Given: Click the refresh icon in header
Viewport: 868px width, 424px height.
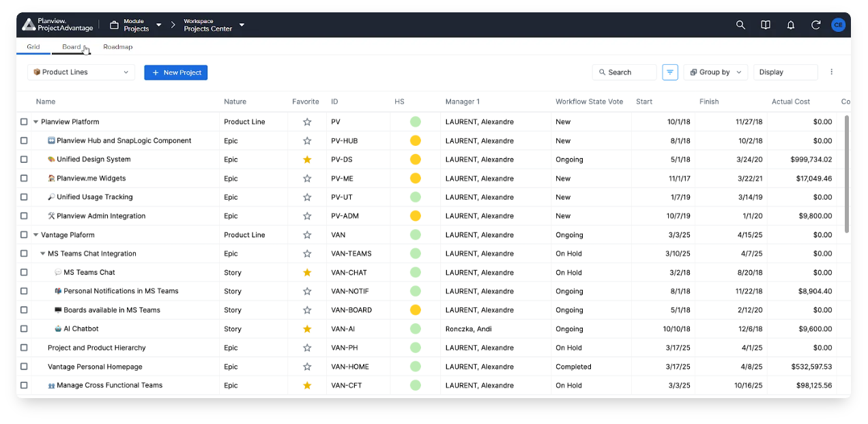Looking at the screenshot, I should tap(815, 25).
